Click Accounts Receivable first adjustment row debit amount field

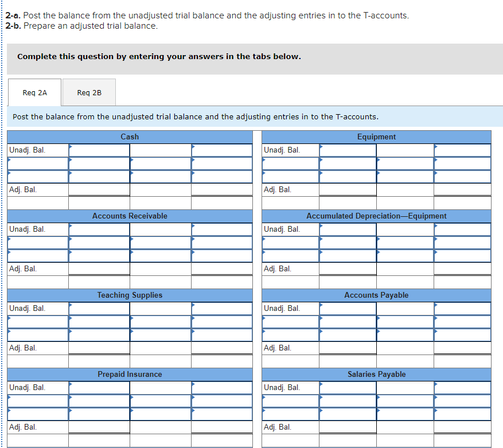tap(99, 243)
